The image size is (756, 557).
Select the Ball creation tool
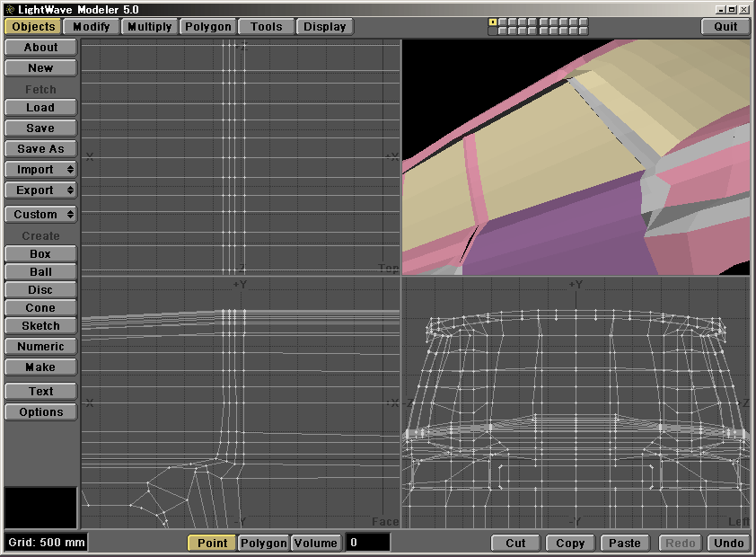(x=40, y=272)
